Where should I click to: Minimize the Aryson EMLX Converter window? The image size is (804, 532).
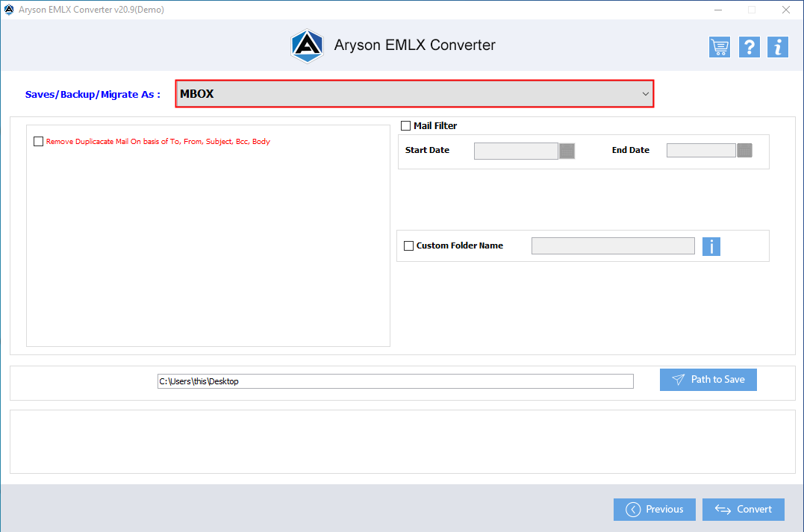(718, 10)
